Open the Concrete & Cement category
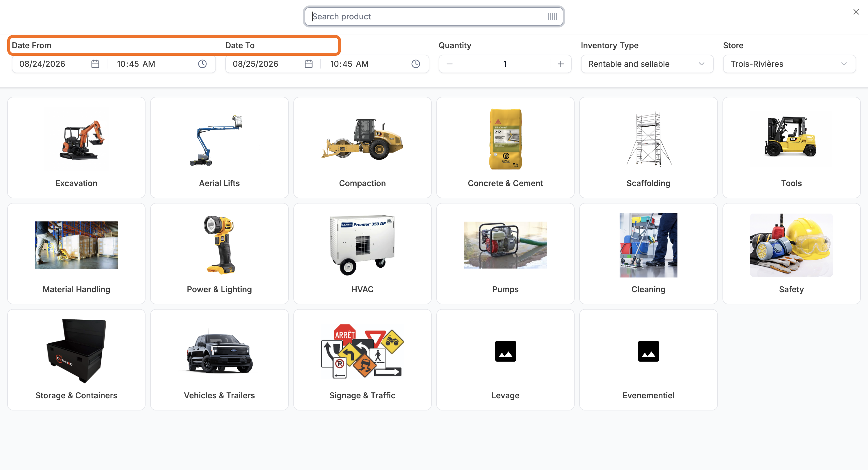 (x=505, y=147)
